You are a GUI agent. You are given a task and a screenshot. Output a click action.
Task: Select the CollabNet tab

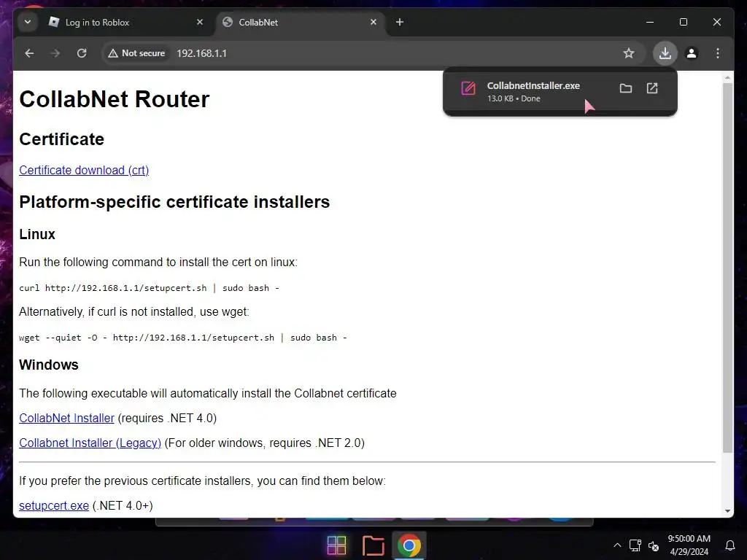click(x=300, y=22)
